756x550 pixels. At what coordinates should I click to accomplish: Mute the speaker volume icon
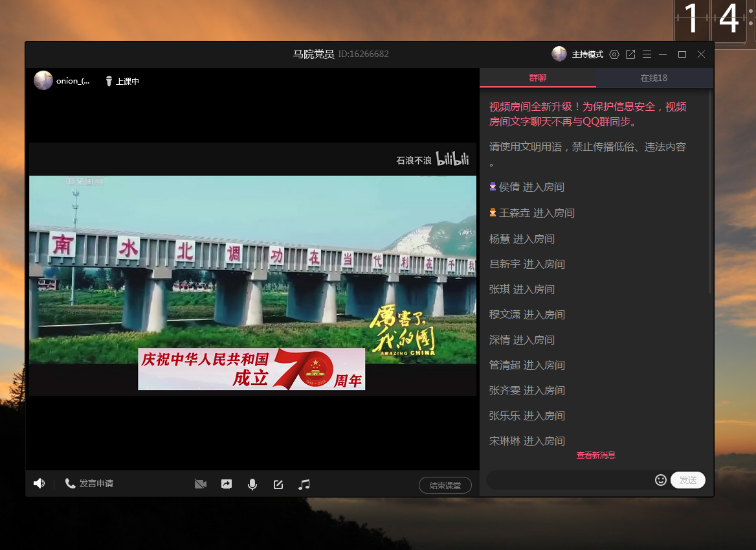(x=39, y=483)
